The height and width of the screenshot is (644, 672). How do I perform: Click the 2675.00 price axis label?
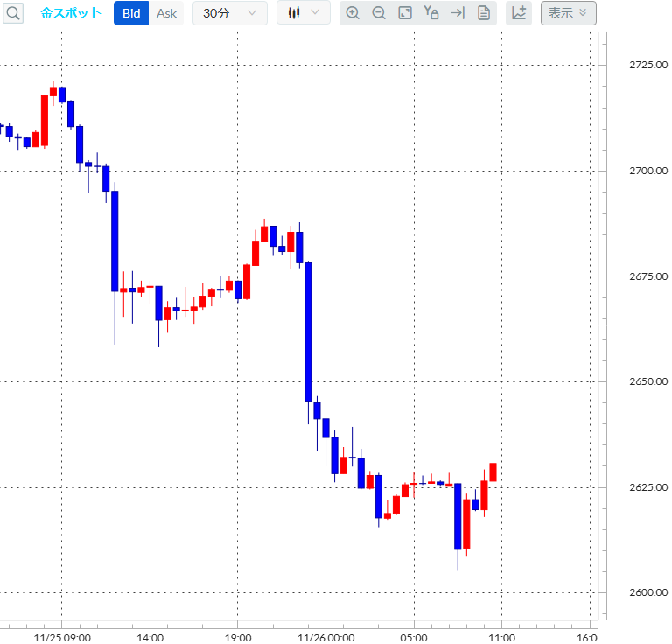point(648,276)
